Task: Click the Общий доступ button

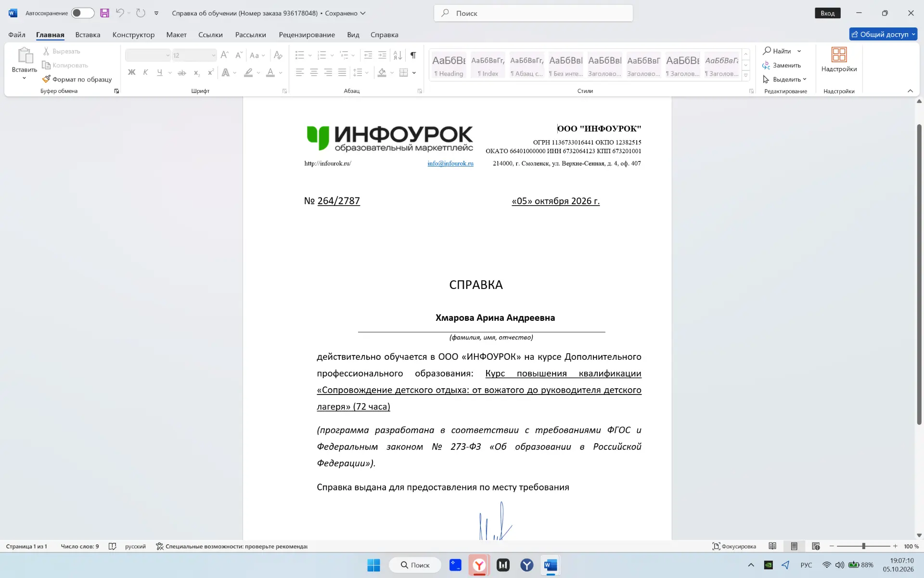Action: coord(883,34)
